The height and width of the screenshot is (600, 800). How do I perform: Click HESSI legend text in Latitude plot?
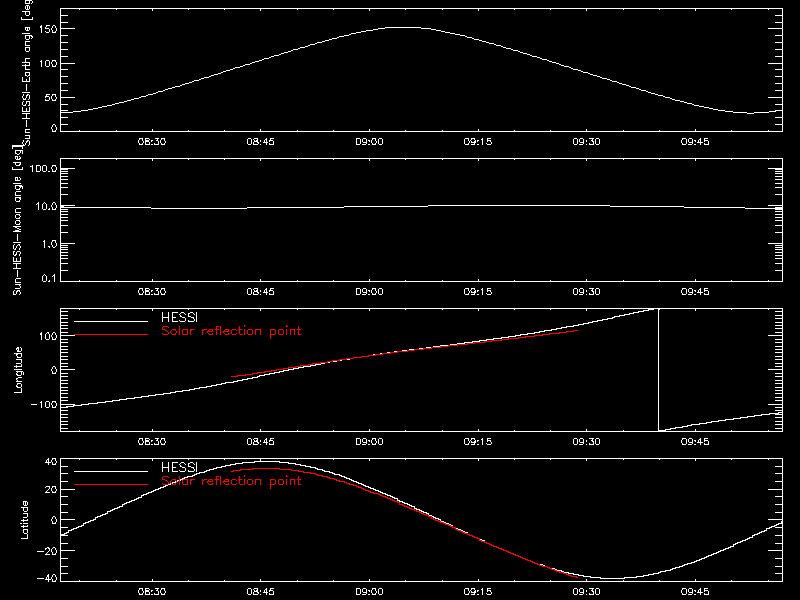179,467
